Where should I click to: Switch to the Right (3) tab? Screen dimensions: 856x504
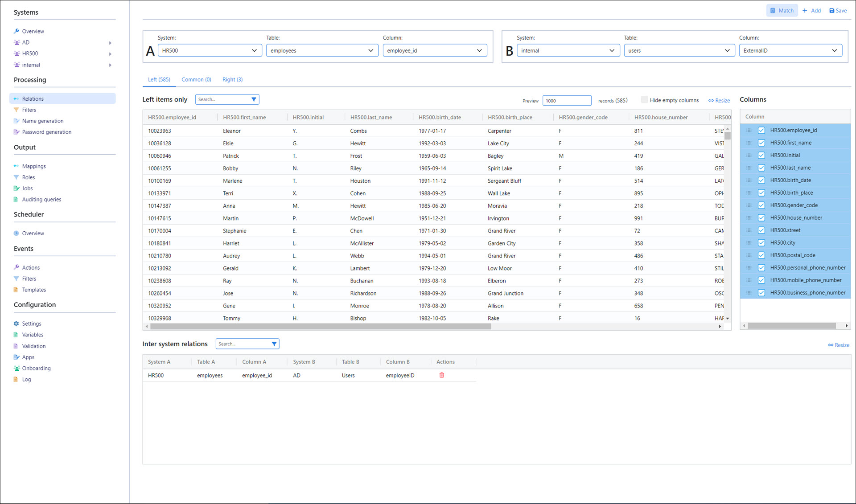[x=232, y=79]
